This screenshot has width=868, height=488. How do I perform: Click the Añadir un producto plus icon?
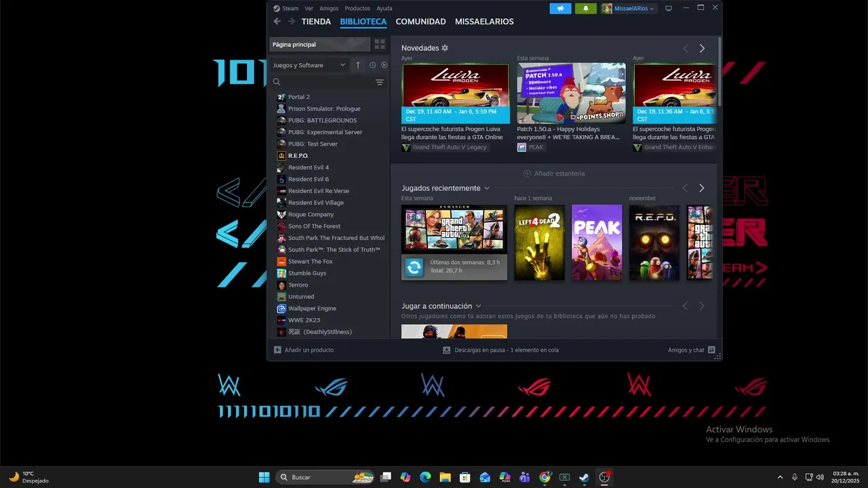click(277, 350)
